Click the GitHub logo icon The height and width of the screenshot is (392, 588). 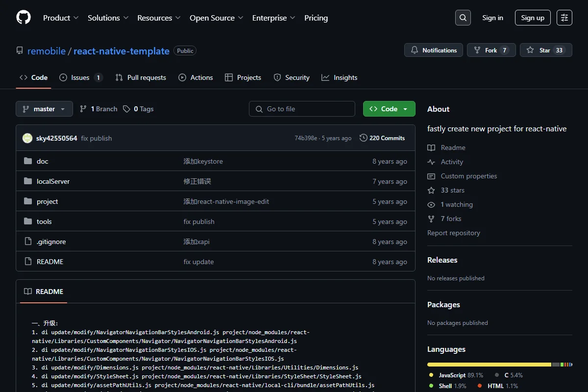24,18
